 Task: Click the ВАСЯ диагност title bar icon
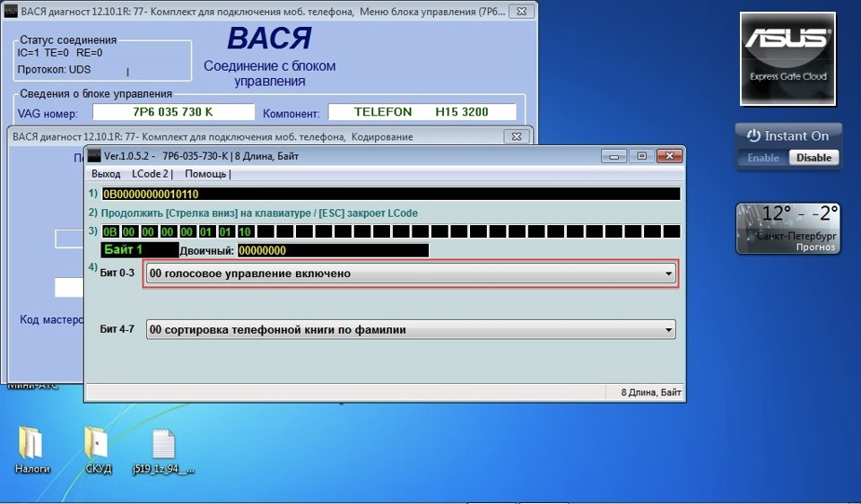coord(11,11)
